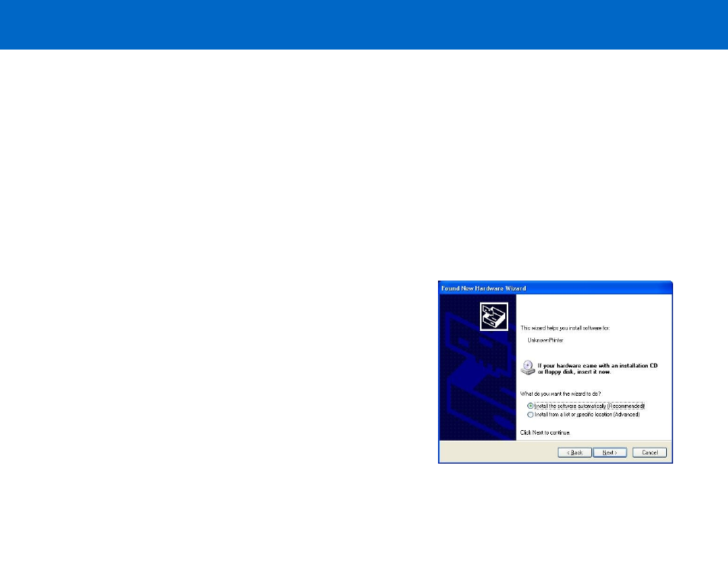This screenshot has height=562, width=728.
Task: Click the Next button in the wizard
Action: 610,452
